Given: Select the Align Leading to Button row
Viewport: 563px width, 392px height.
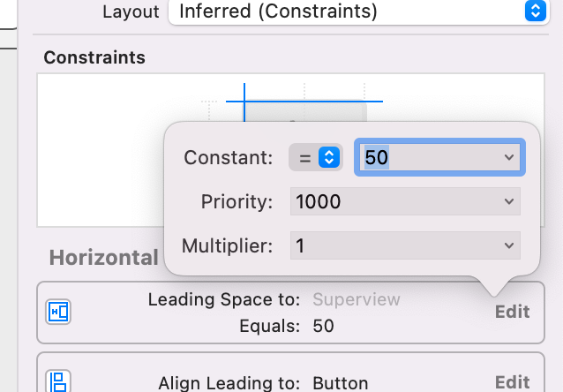Looking at the screenshot, I should (x=265, y=382).
